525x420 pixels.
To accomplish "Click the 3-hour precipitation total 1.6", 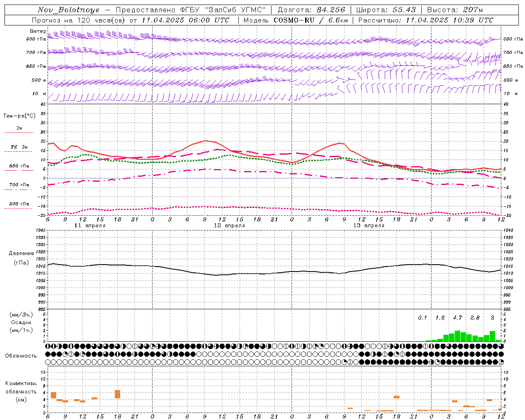I will [440, 318].
